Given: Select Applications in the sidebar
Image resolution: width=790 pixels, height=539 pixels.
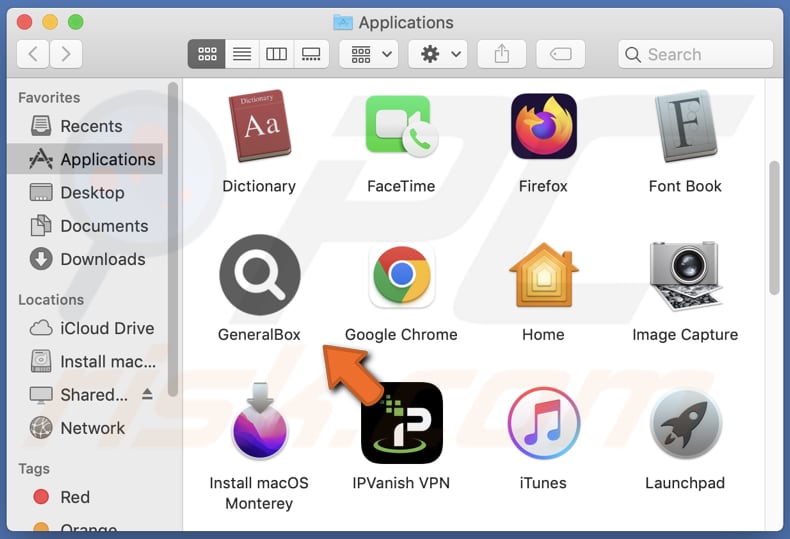Looking at the screenshot, I should pyautogui.click(x=85, y=159).
